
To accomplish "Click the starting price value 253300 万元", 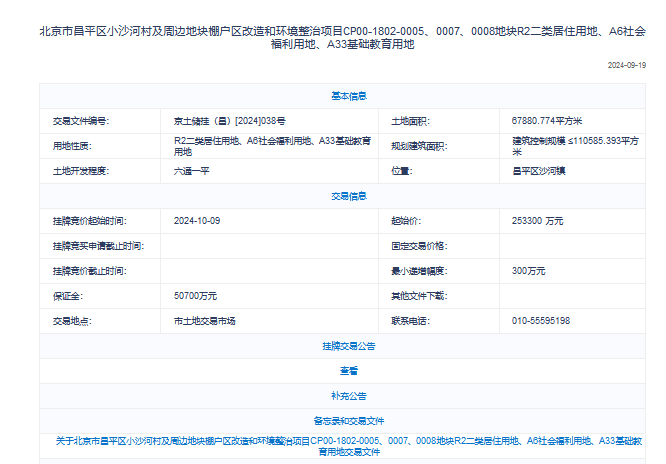I will click(x=537, y=220).
